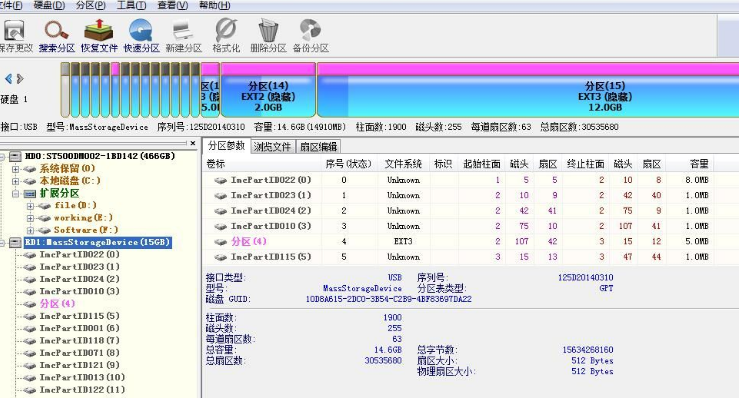Viewport: 745px width, 398px height.
Task: Click the 容量 column header
Action: coord(690,164)
